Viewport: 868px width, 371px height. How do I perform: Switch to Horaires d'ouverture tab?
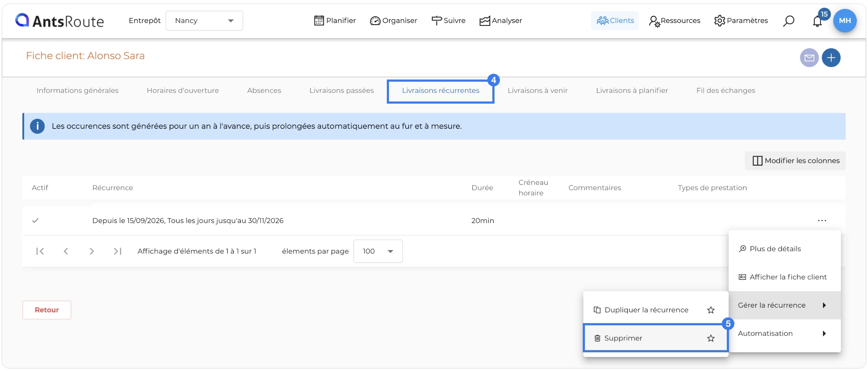(x=183, y=90)
